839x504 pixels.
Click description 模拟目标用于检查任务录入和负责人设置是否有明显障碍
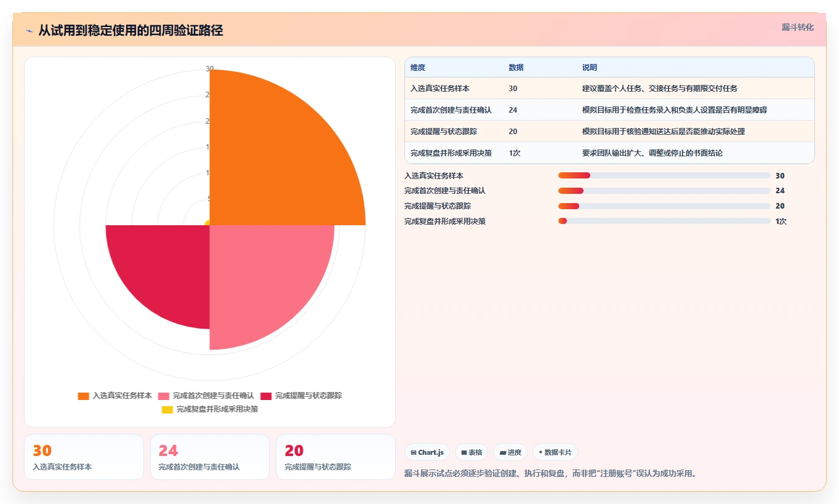pos(675,110)
